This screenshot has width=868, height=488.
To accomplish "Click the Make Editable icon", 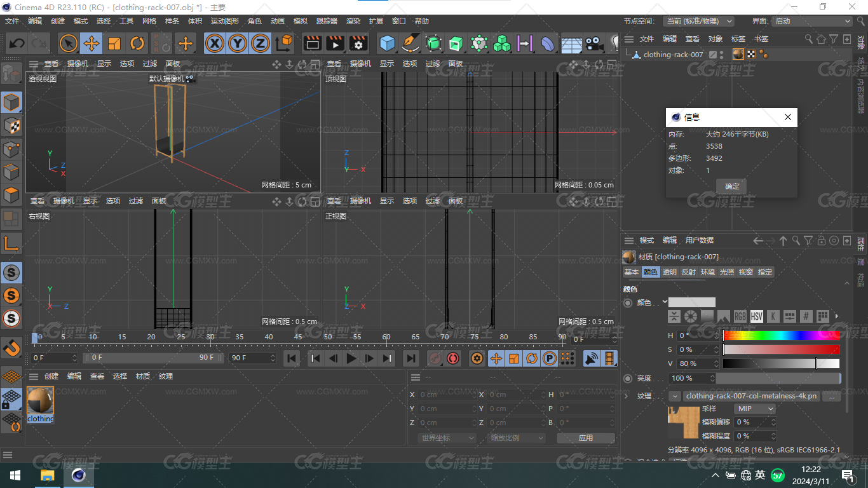I will coord(12,74).
